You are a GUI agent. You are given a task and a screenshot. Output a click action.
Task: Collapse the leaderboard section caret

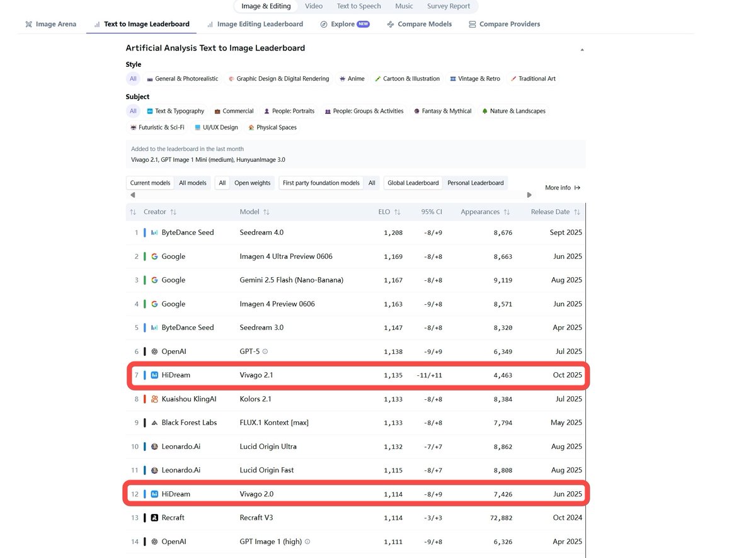coord(582,49)
